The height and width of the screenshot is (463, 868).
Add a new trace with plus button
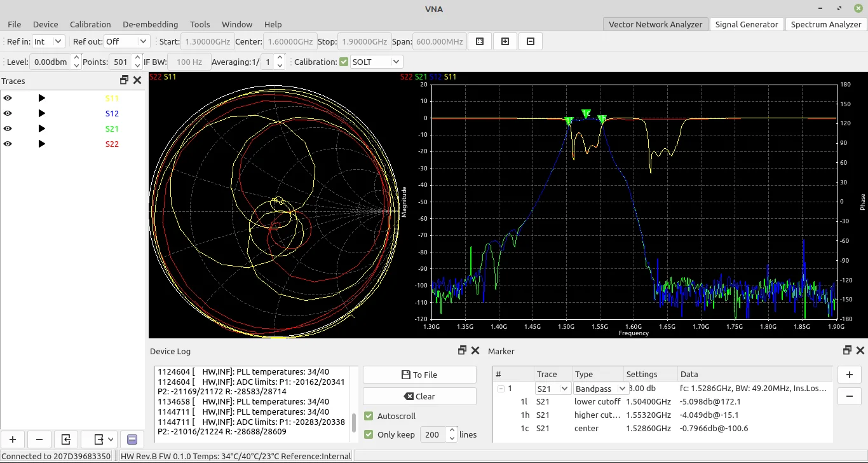(x=12, y=439)
